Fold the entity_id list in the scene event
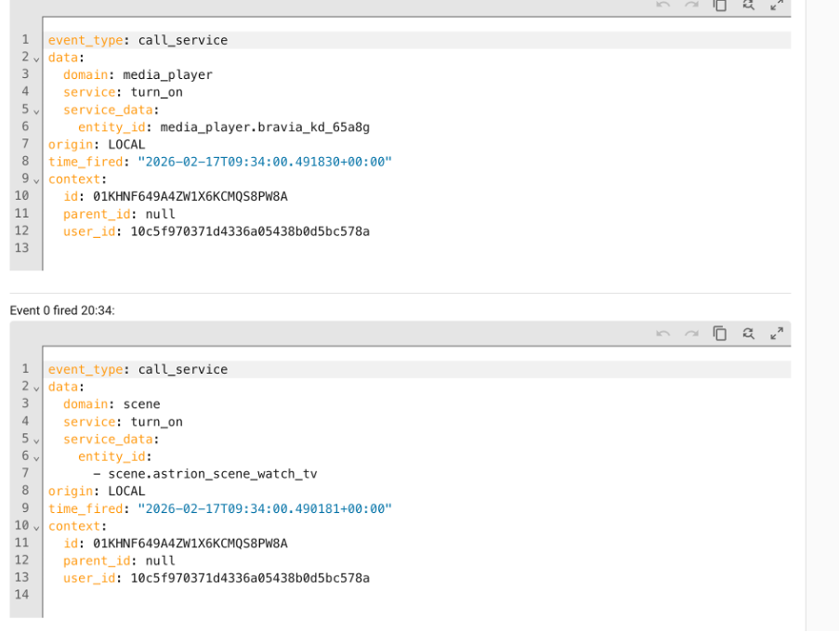 [36, 457]
